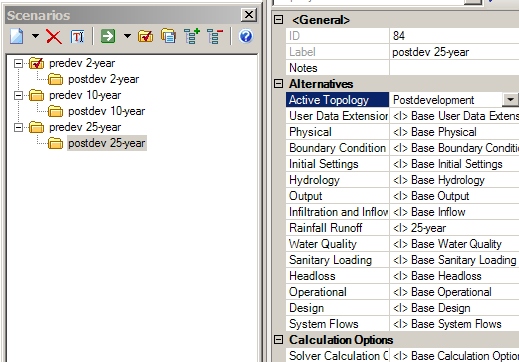This screenshot has height=362, width=519.
Task: Select the predev 10-year scenario
Action: 85,95
